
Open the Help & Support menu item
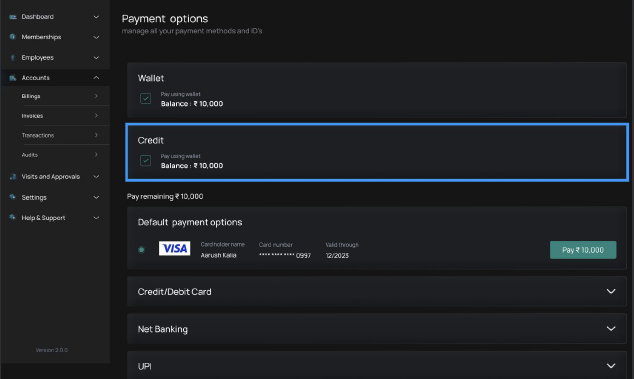click(x=55, y=218)
